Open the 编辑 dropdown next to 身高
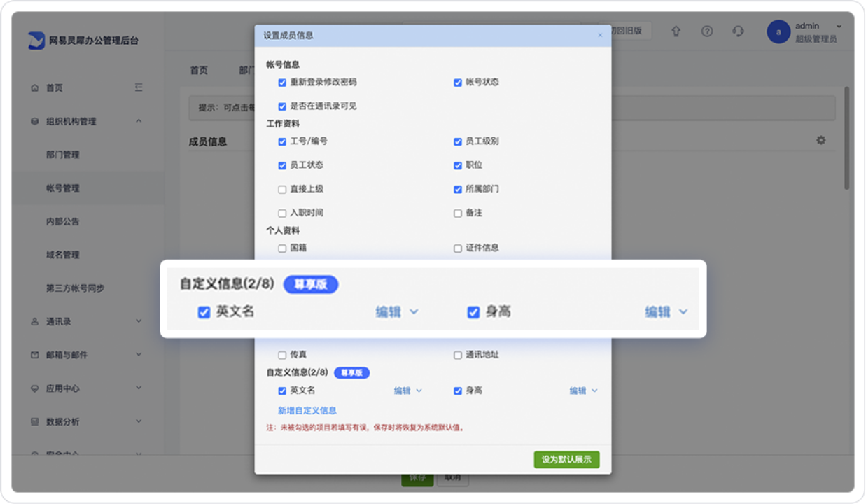 tap(583, 391)
